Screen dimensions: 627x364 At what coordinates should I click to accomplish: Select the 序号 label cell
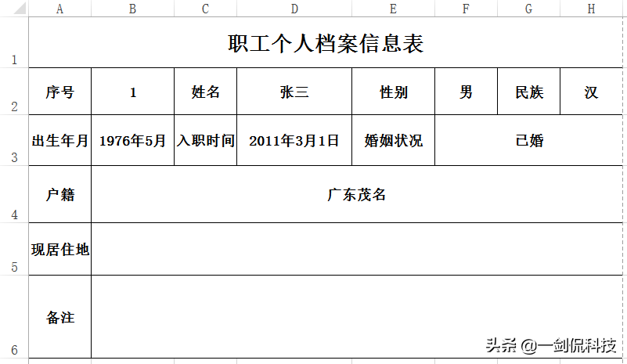[x=60, y=92]
